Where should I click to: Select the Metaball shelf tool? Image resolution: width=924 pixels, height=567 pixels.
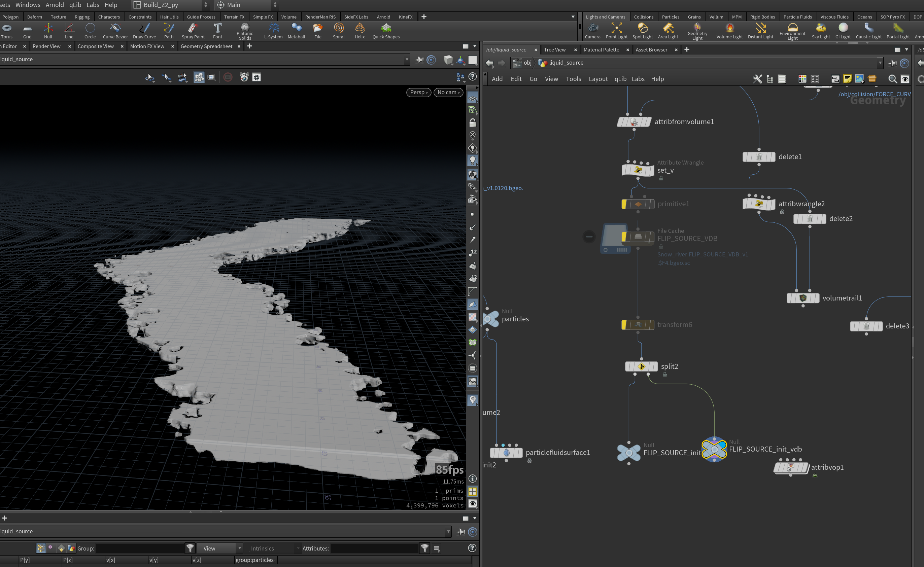click(x=296, y=31)
